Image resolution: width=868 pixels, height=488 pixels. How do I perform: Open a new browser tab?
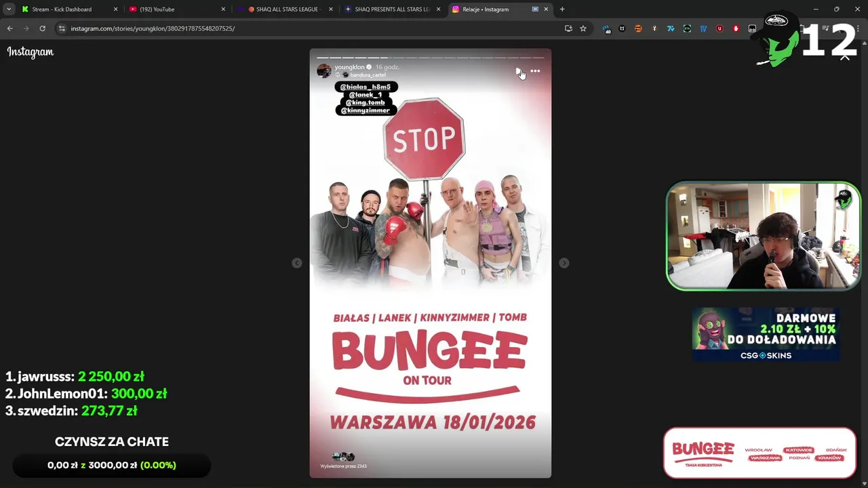pyautogui.click(x=562, y=9)
